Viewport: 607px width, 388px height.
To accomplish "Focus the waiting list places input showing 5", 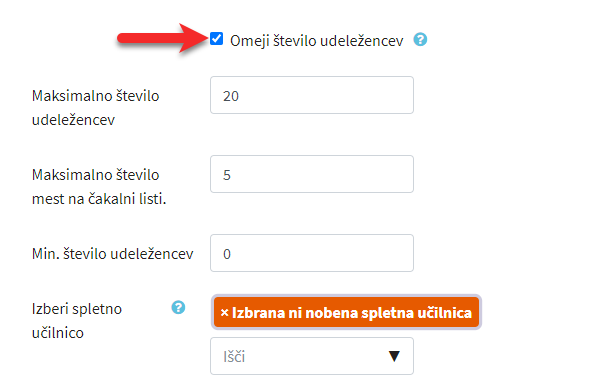I will [312, 174].
